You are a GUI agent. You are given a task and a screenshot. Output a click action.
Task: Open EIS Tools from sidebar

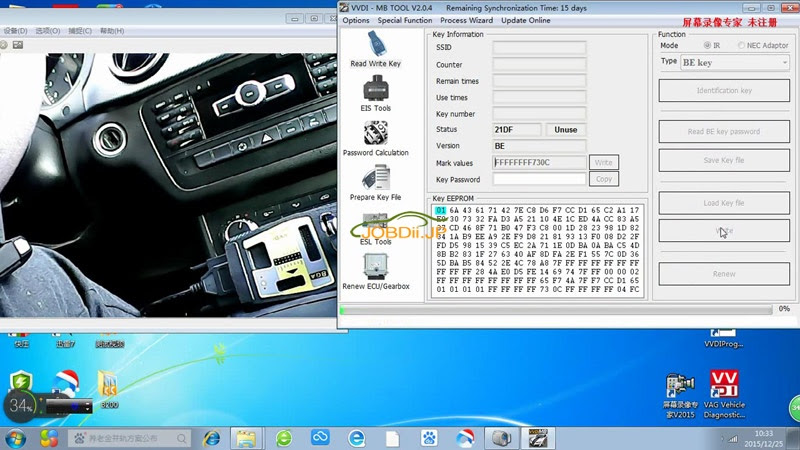pos(376,94)
